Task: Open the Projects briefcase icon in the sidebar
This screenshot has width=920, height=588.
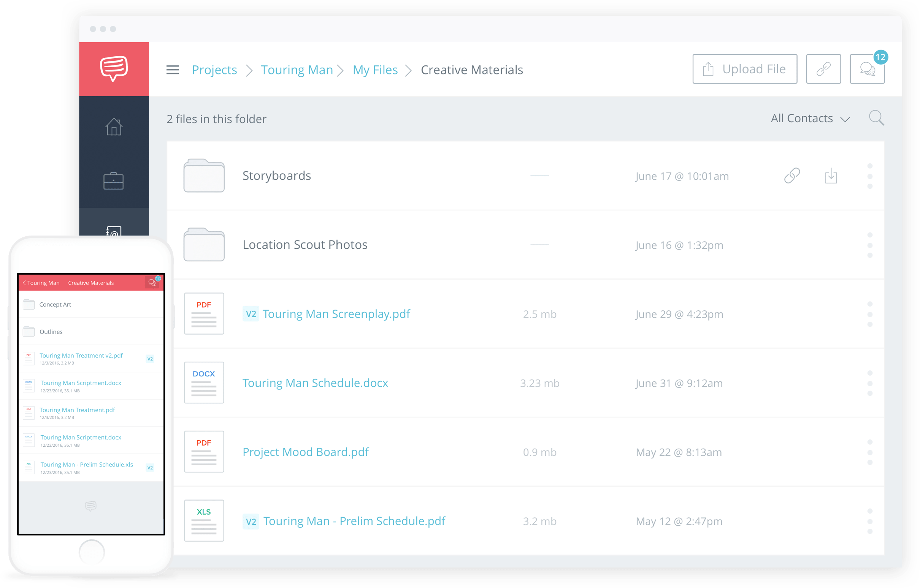Action: pos(114,180)
